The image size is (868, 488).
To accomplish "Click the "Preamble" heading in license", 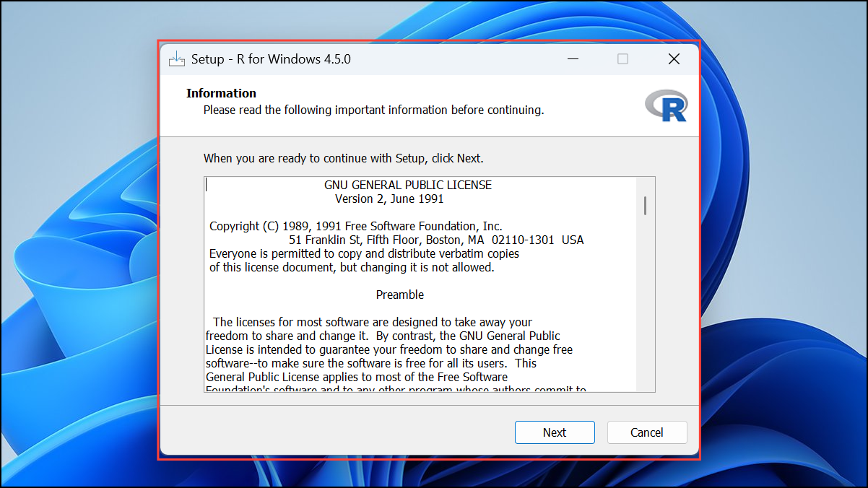I will pyautogui.click(x=400, y=295).
